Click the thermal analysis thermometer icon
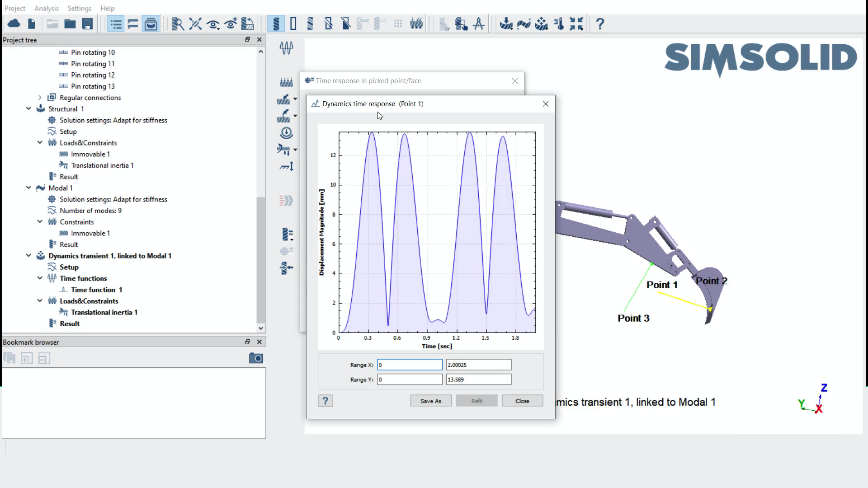 click(x=559, y=23)
